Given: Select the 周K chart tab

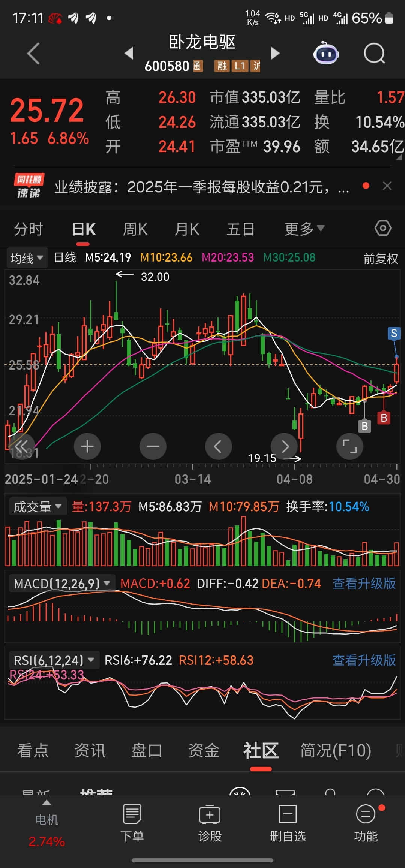Looking at the screenshot, I should pos(135,229).
